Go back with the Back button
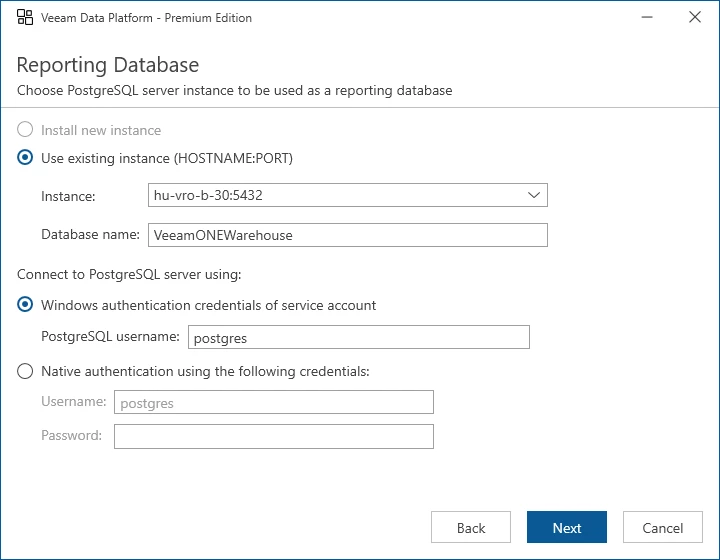The height and width of the screenshot is (560, 720). (471, 528)
